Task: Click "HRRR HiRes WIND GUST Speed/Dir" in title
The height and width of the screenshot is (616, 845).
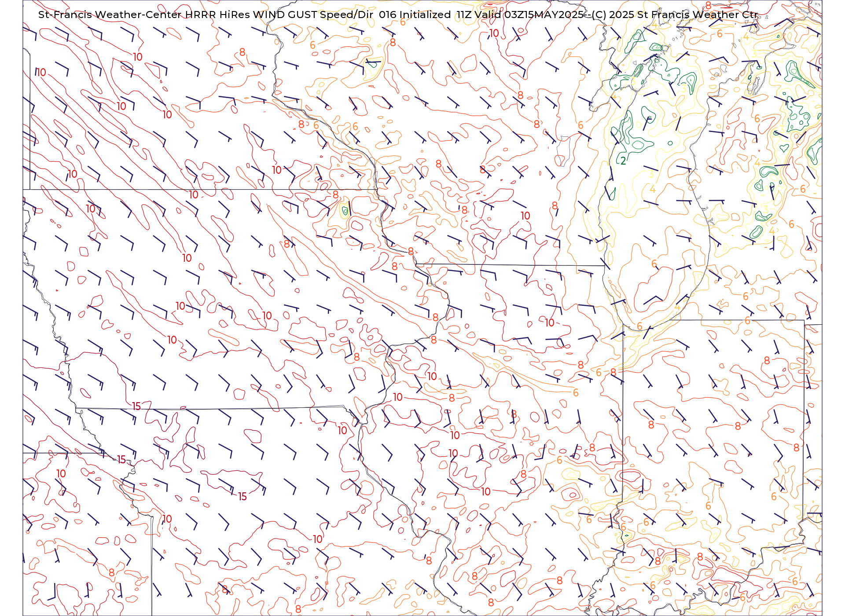Action: [279, 15]
